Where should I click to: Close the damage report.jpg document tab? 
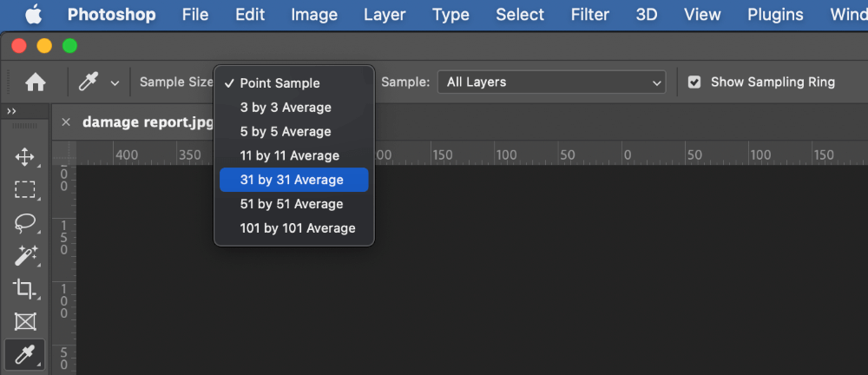coord(66,122)
